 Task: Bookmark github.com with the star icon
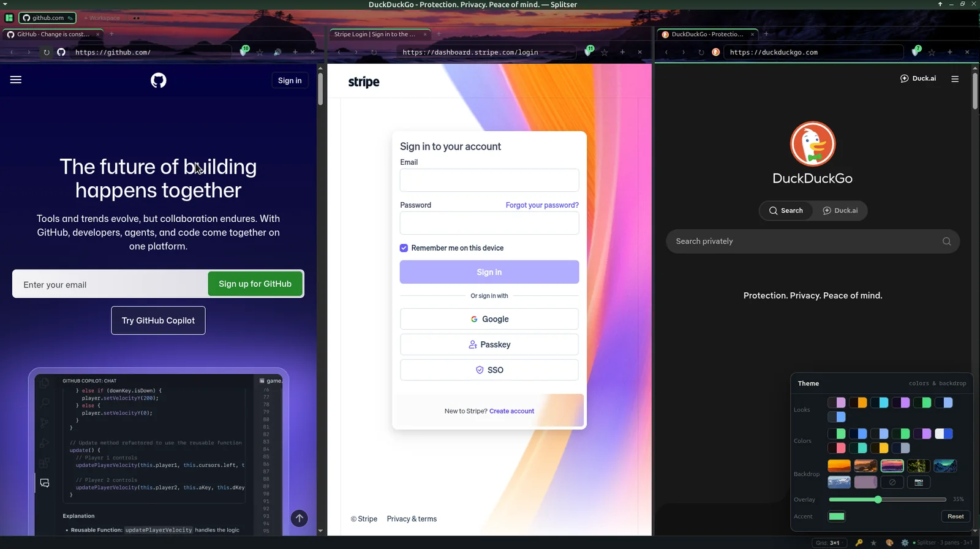260,53
